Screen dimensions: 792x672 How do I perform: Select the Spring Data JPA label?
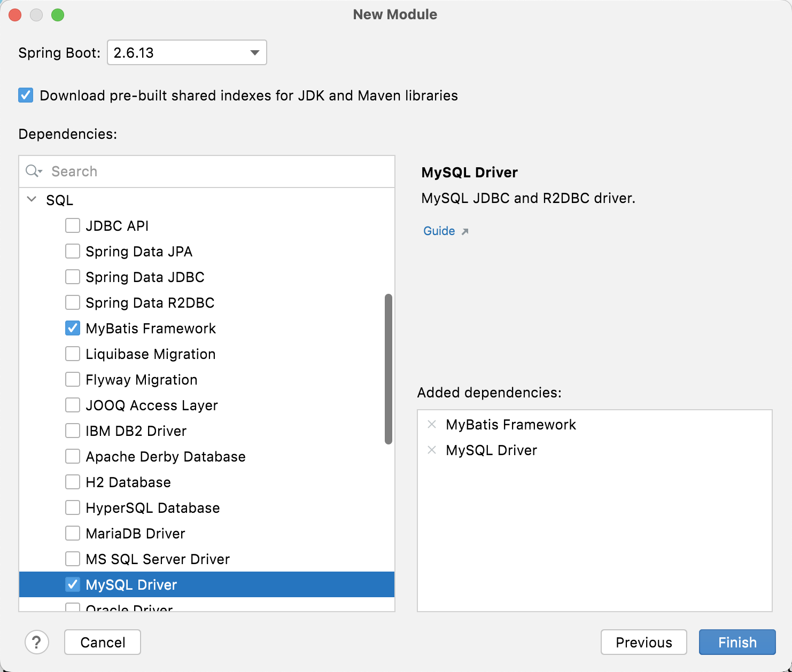[139, 252]
